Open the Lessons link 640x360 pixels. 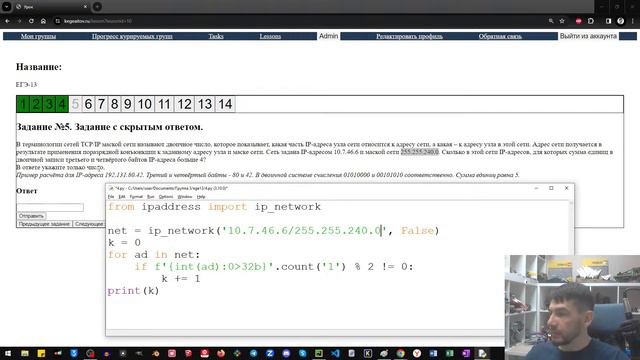click(270, 36)
